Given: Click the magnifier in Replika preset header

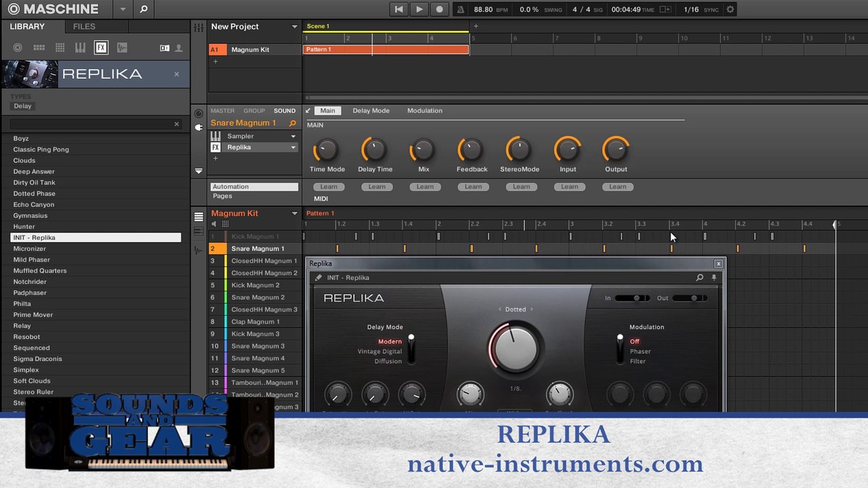Looking at the screenshot, I should coord(700,277).
